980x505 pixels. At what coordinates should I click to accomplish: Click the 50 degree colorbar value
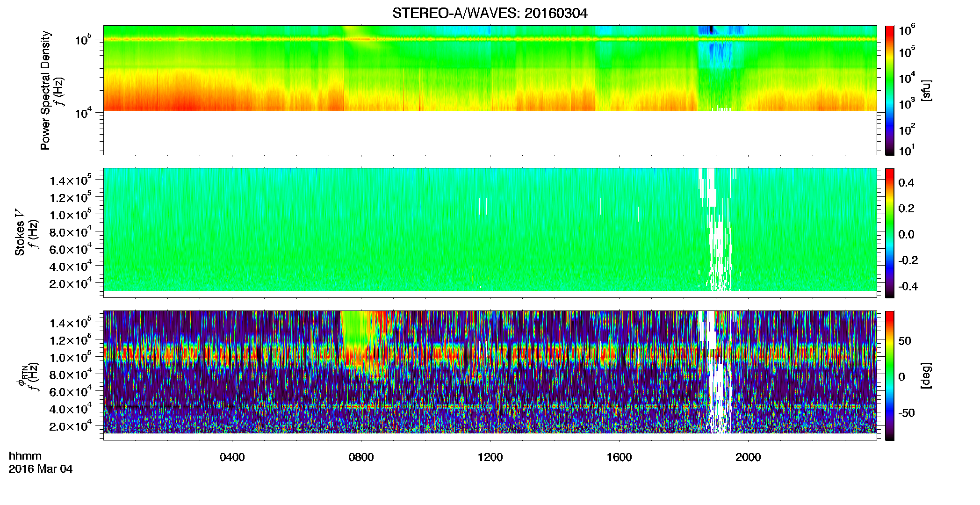(x=905, y=341)
